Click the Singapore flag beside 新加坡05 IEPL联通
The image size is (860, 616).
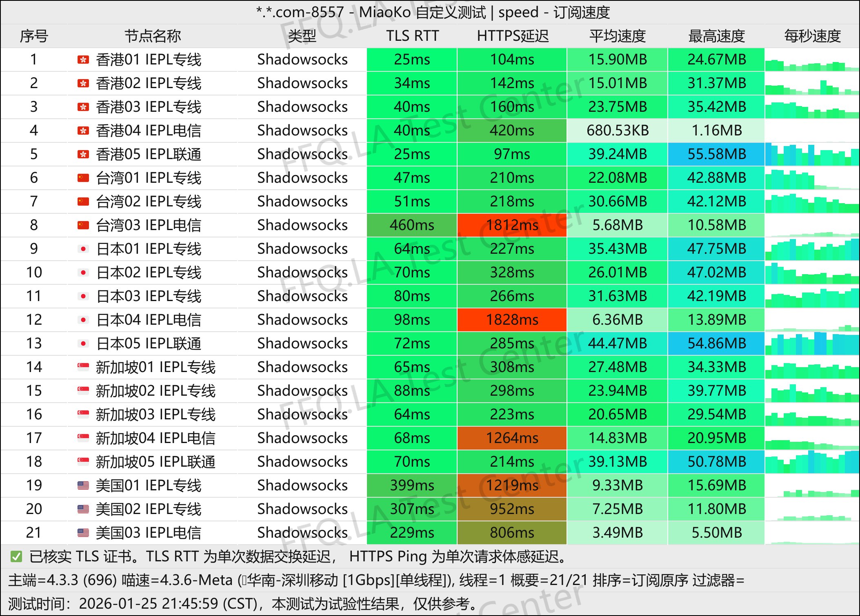click(83, 462)
